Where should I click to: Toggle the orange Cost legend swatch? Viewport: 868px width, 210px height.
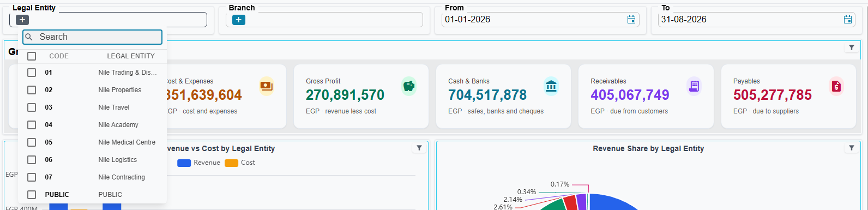coord(231,163)
